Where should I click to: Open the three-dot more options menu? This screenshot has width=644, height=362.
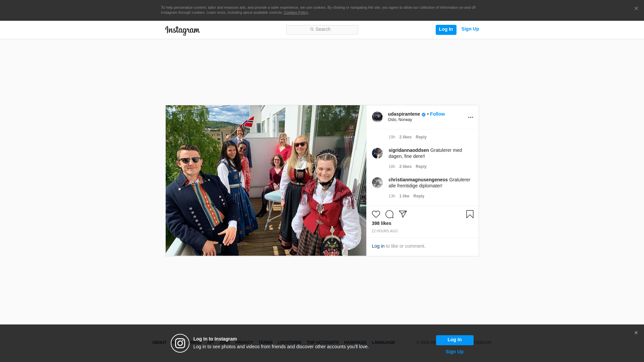point(470,117)
